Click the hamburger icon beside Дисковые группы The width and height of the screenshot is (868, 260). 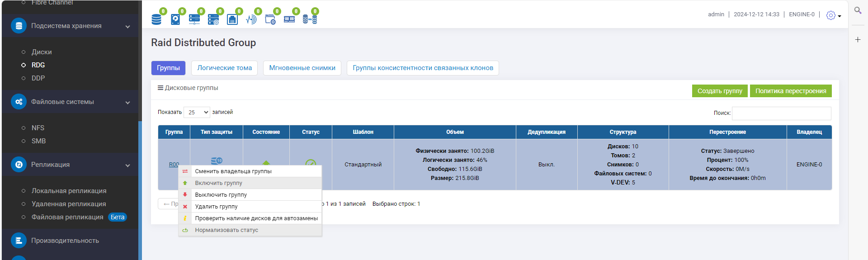[x=160, y=88]
